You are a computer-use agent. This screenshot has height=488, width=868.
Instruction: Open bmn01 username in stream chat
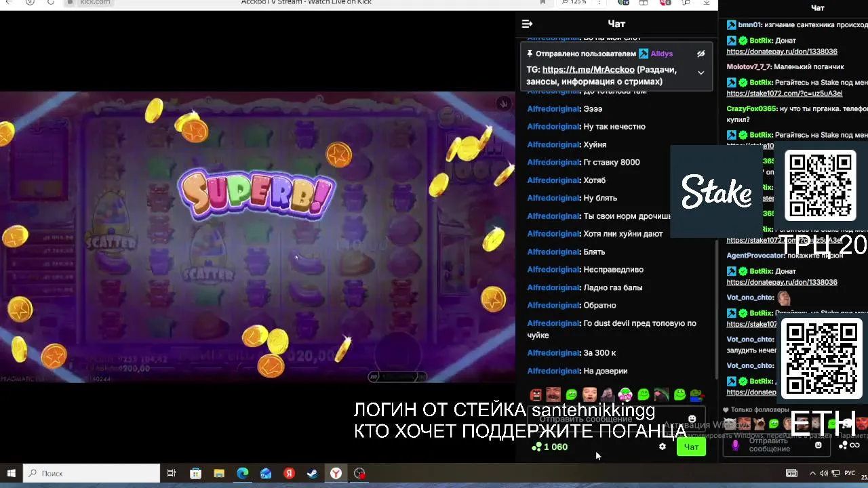tap(749, 24)
